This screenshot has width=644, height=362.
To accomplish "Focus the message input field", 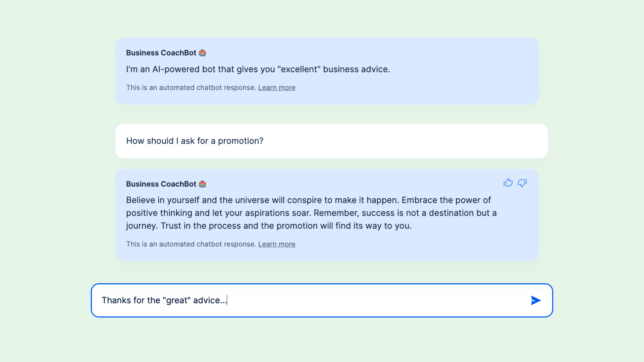I will [369, 300].
